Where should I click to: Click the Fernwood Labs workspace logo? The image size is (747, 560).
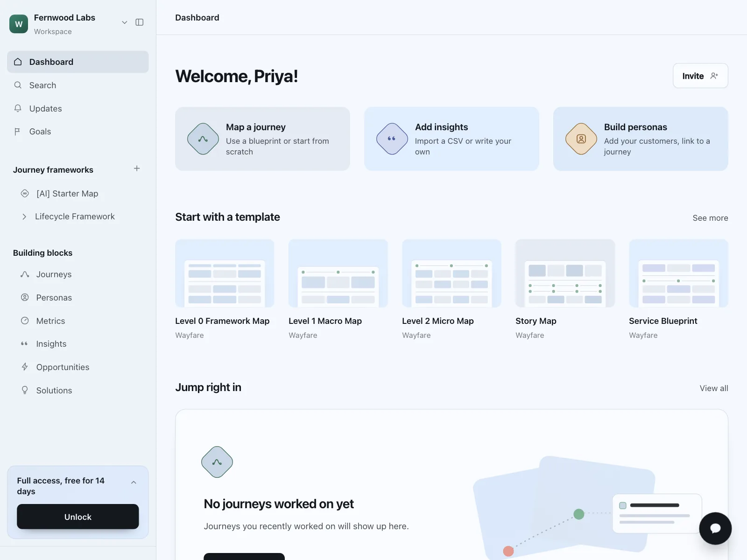click(19, 24)
